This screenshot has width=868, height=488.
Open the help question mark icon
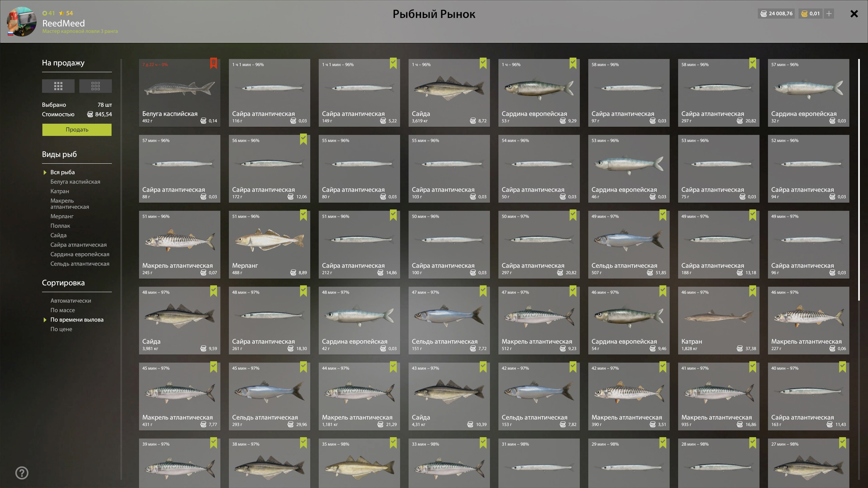[22, 473]
